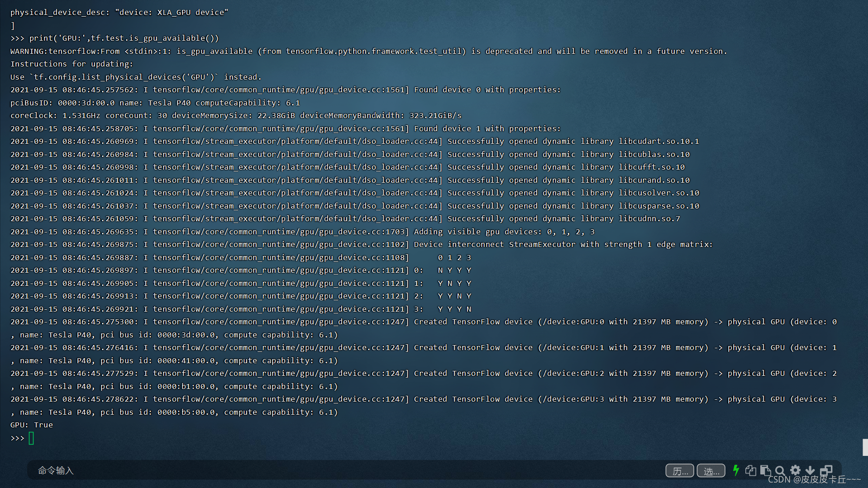Click the text 'libcusparse.so.10'
Viewport: 868px width, 488px height.
click(x=659, y=206)
